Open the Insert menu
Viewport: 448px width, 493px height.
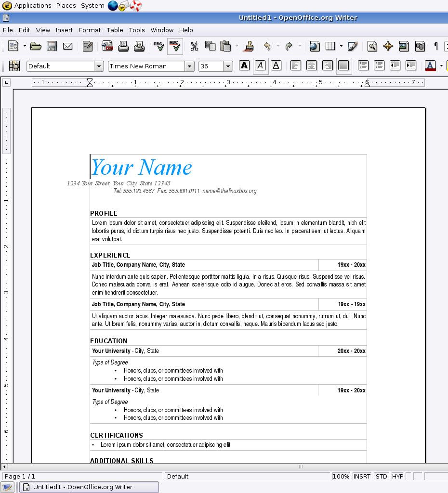pyautogui.click(x=64, y=30)
